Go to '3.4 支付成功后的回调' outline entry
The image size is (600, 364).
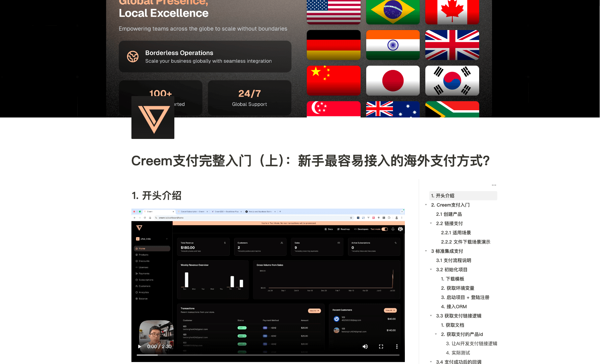pyautogui.click(x=459, y=362)
